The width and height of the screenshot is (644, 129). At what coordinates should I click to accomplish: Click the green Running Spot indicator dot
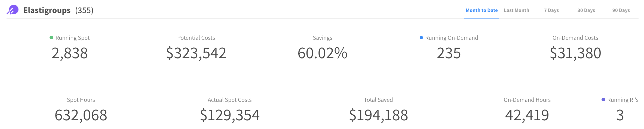(x=51, y=38)
